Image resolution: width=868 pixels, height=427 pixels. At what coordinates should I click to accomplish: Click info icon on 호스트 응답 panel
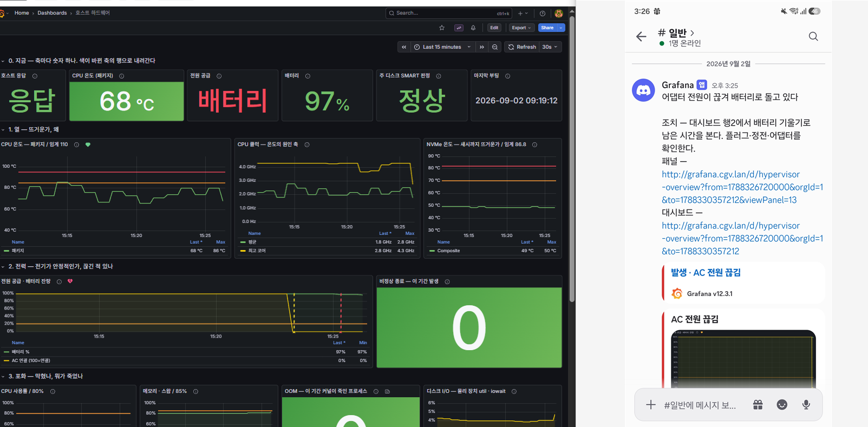35,76
